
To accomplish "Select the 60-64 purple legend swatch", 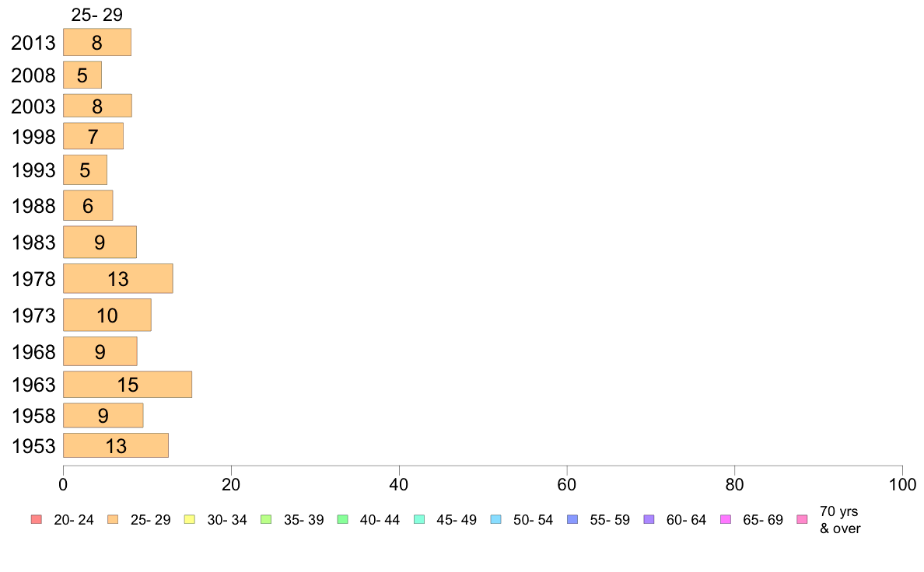I will click(x=649, y=520).
